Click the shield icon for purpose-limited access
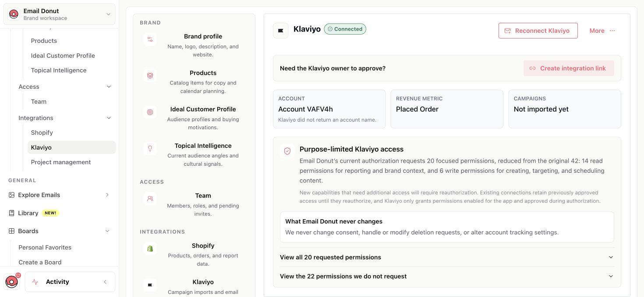Screen dimensions: 644x297 coord(287,151)
